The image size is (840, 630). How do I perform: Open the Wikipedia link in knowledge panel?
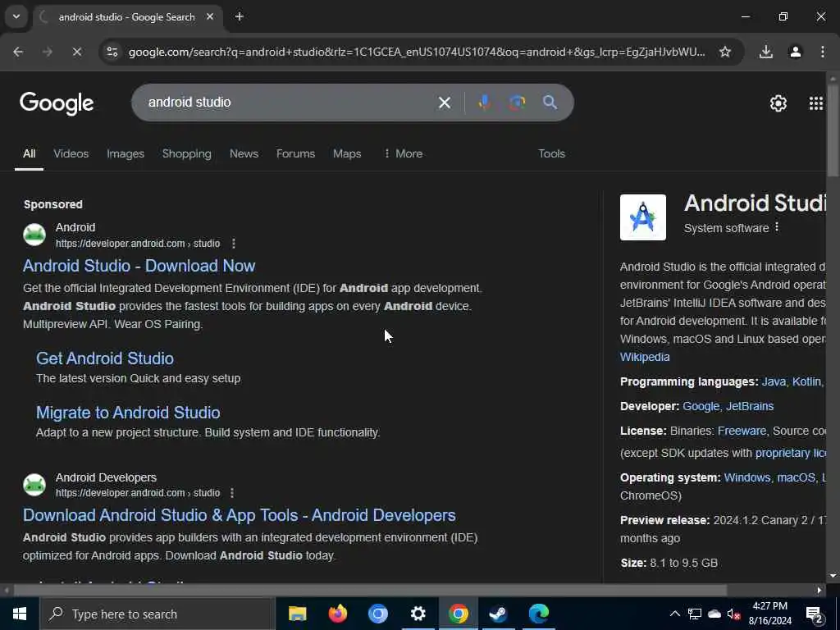click(645, 357)
